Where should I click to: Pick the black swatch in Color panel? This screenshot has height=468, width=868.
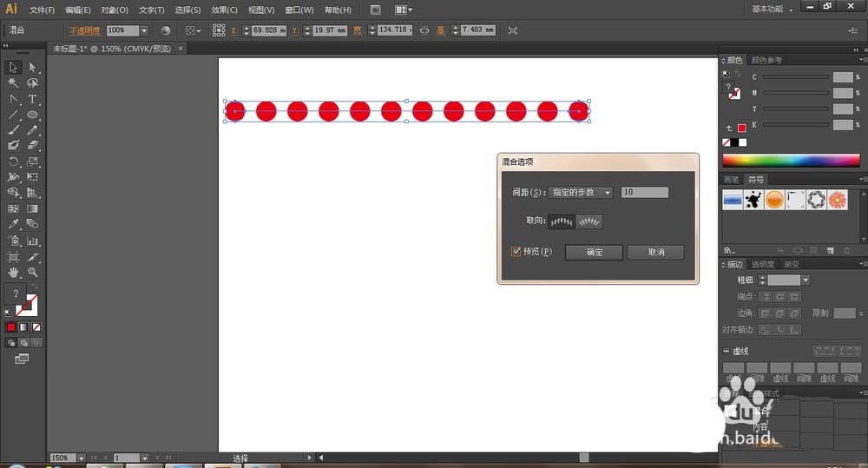[734, 142]
